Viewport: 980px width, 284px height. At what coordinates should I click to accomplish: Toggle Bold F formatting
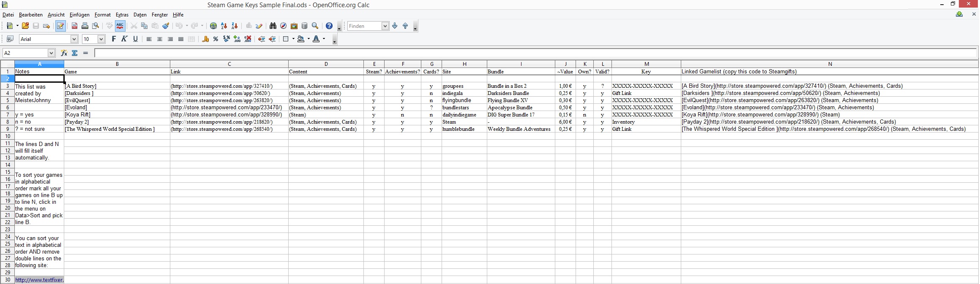[114, 39]
